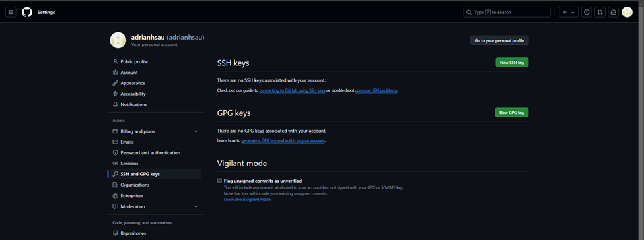644x240 pixels.
Task: Click the adrianhsau account name heading
Action: 168,38
